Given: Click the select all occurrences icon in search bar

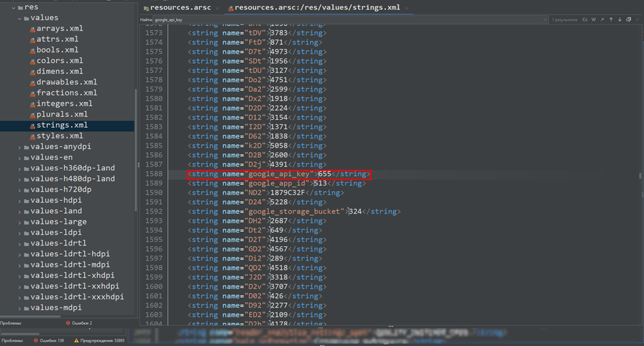Looking at the screenshot, I should (628, 20).
